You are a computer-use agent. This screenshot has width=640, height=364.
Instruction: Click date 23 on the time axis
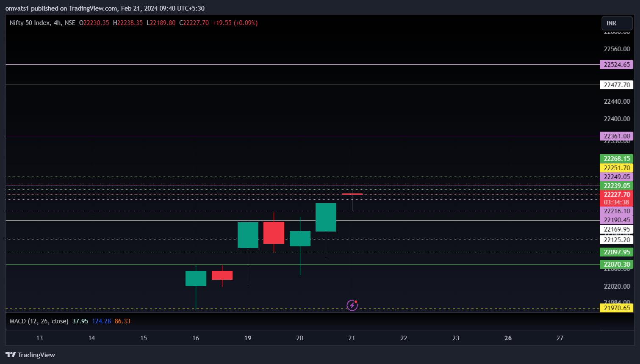pyautogui.click(x=456, y=338)
